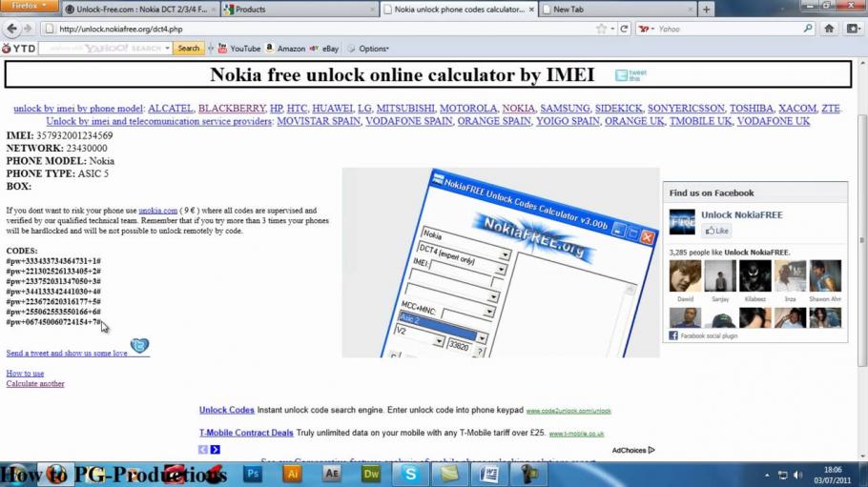This screenshot has width=868, height=487.
Task: Open a new tab with plus button
Action: click(x=706, y=10)
